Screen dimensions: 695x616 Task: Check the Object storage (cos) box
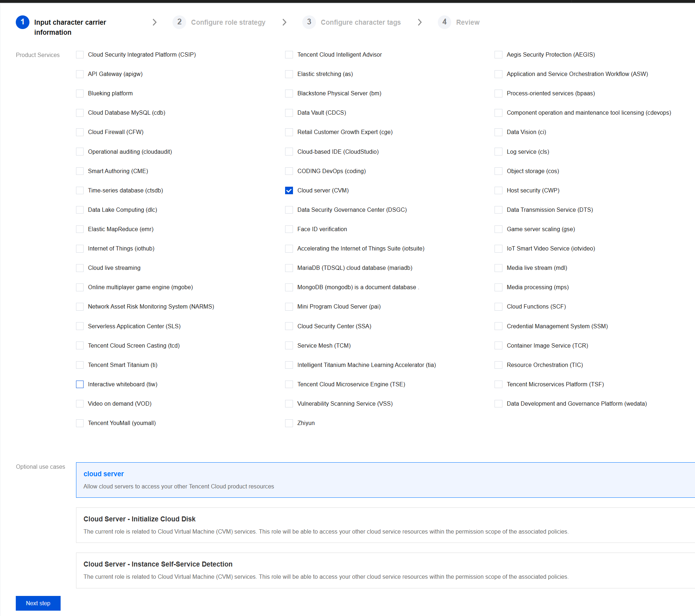(498, 171)
